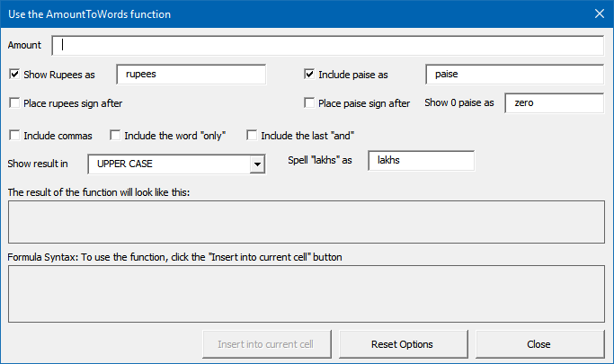Uncheck Include paise as checkbox
This screenshot has width=614, height=364.
pyautogui.click(x=309, y=74)
